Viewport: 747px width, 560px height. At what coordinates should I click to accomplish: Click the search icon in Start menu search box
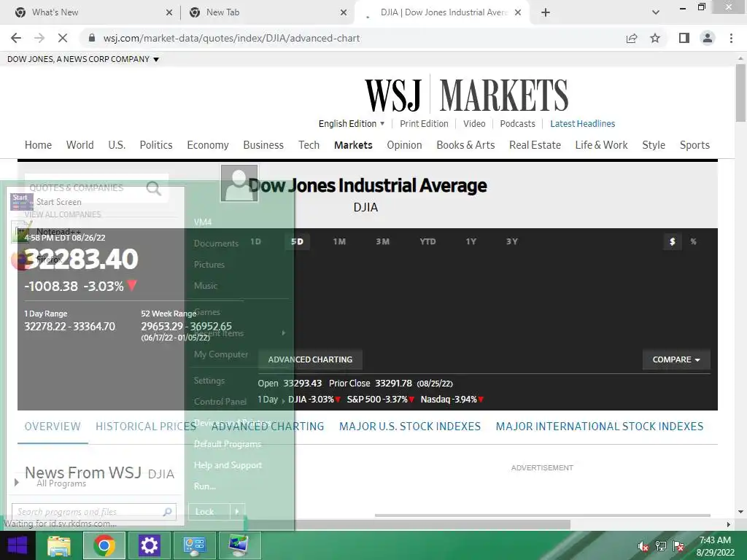pyautogui.click(x=167, y=512)
